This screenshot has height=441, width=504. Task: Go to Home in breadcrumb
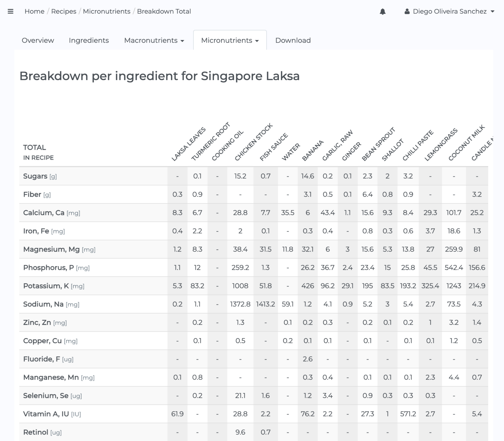pyautogui.click(x=34, y=11)
